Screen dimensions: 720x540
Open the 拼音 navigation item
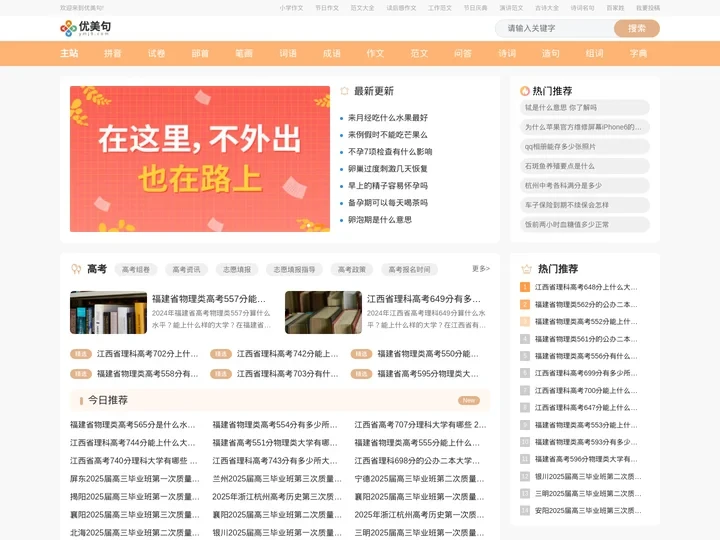click(x=112, y=53)
